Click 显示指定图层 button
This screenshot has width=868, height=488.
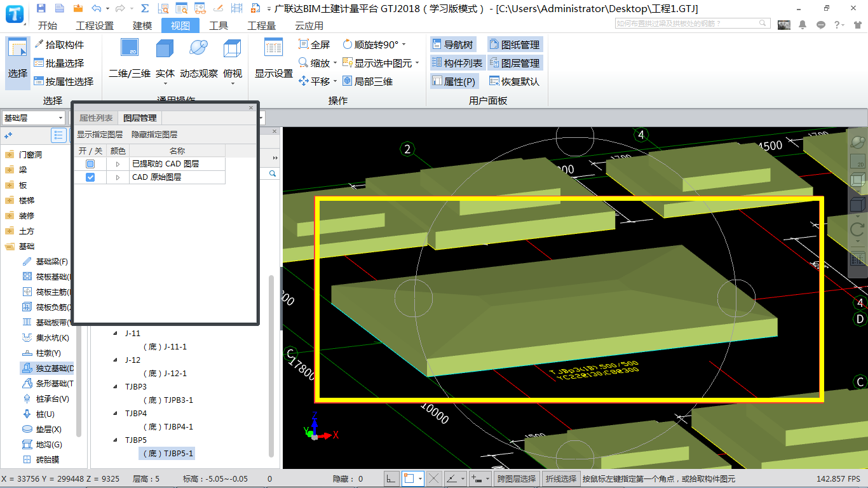click(100, 135)
